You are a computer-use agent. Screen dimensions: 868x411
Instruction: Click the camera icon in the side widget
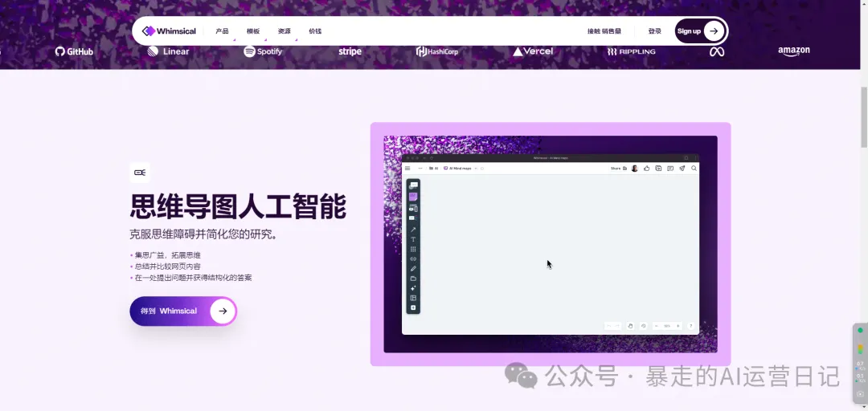[860, 394]
